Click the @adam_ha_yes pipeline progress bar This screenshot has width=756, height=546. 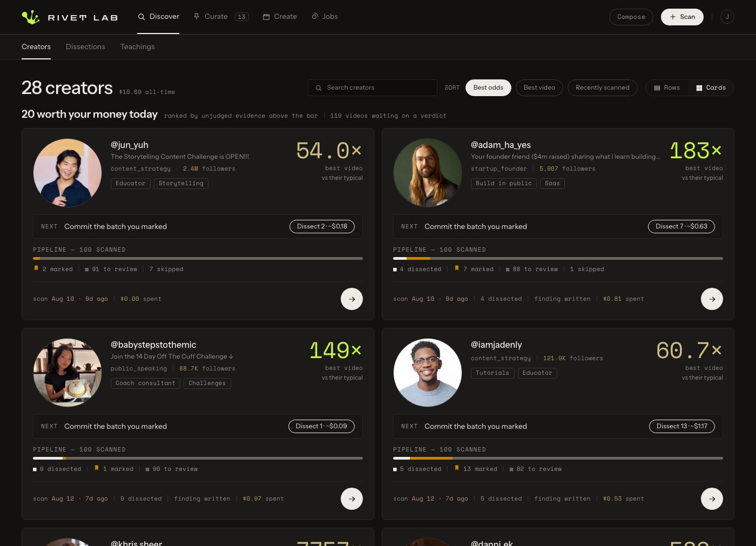pyautogui.click(x=558, y=259)
